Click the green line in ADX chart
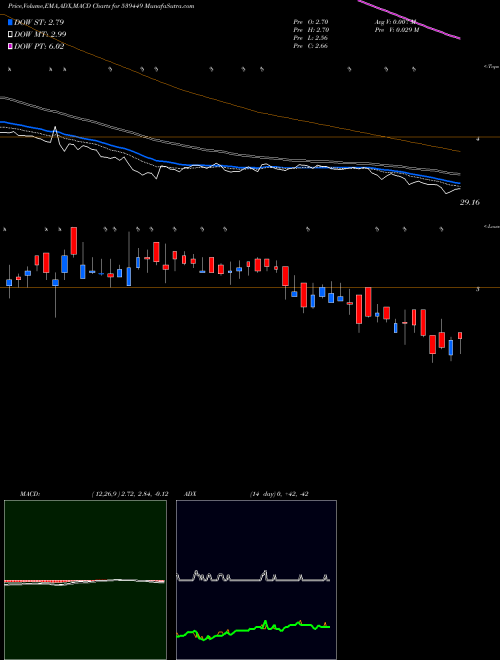 [x=253, y=629]
